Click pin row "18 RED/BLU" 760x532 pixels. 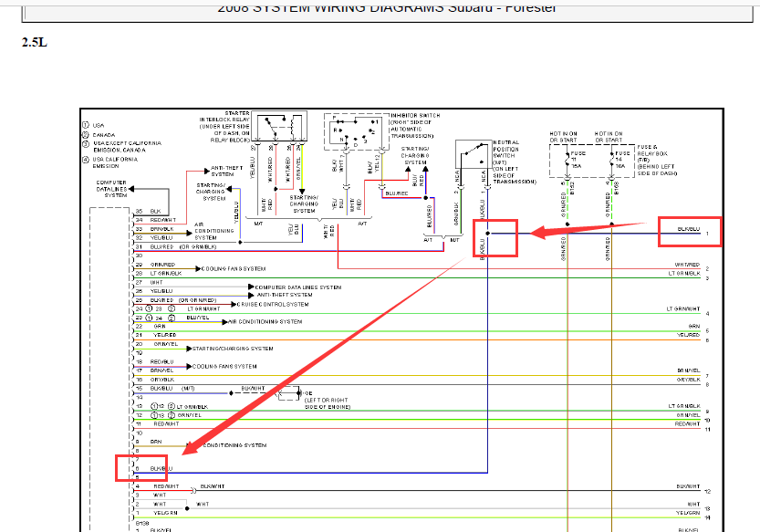[x=154, y=361]
